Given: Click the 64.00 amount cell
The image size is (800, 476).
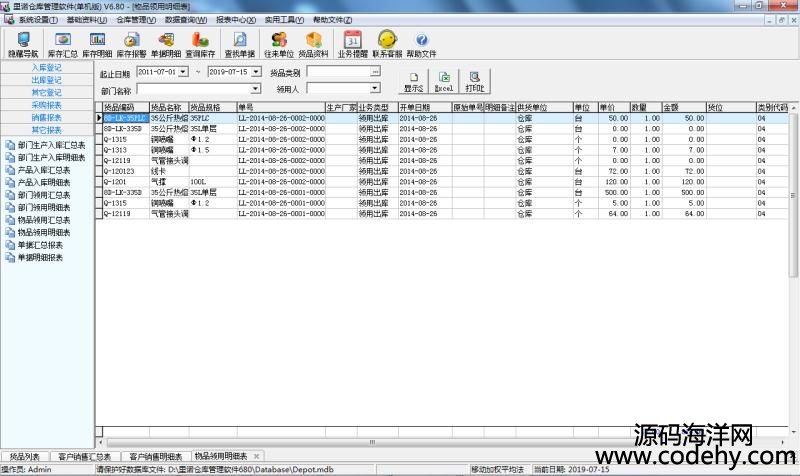Looking at the screenshot, I should pyautogui.click(x=684, y=214).
